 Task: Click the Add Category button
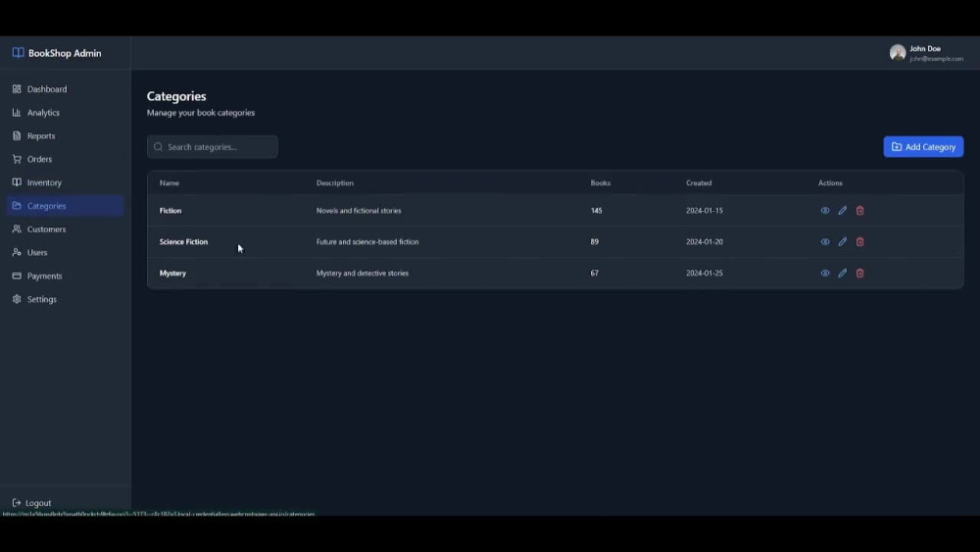click(x=923, y=147)
